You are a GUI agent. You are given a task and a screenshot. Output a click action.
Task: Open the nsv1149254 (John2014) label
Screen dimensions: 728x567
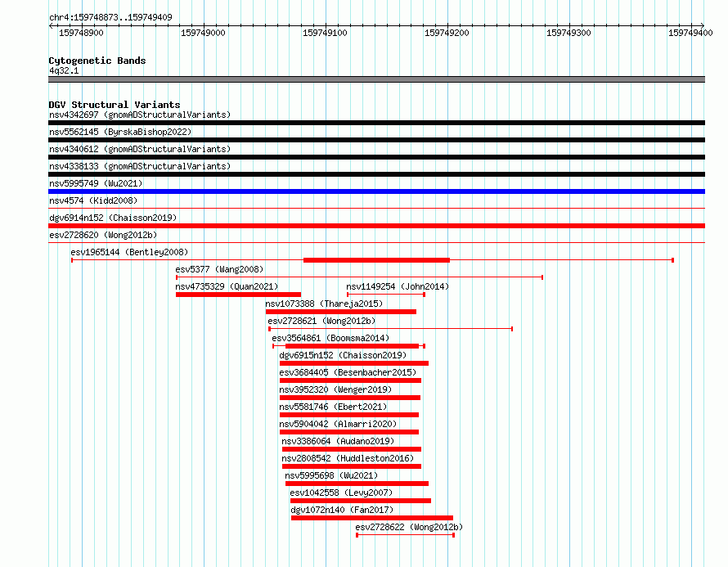pos(398,286)
